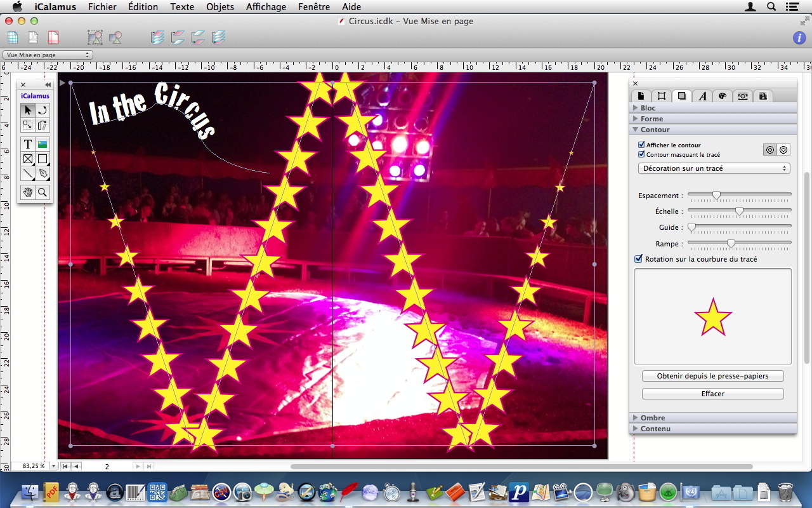The width and height of the screenshot is (812, 508).
Task: Select the Pen tool in tool palette
Action: (43, 173)
